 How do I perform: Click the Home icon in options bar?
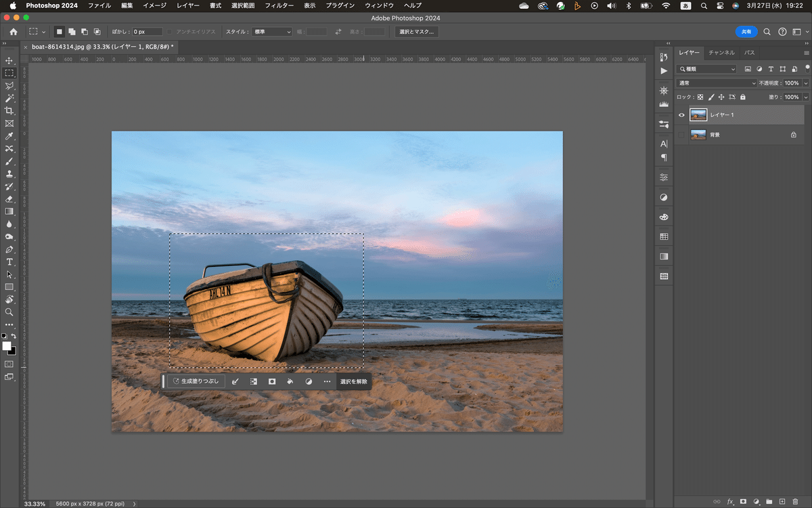[x=14, y=32]
